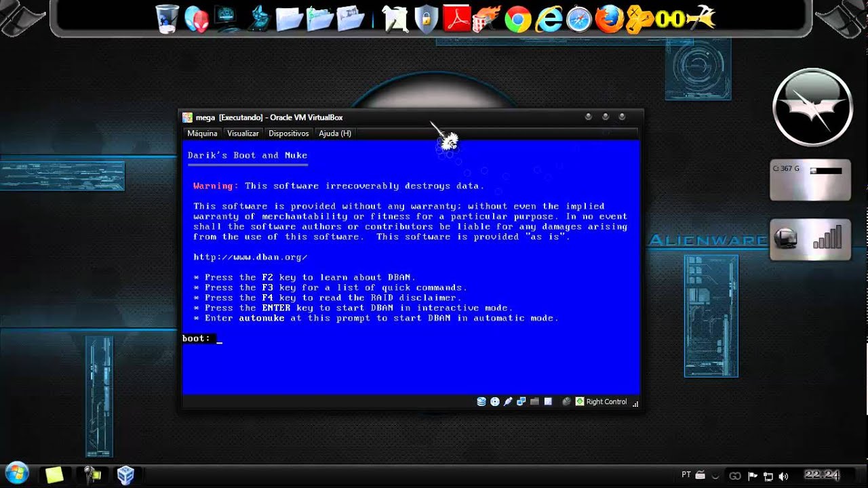The image size is (868, 488).
Task: Click the network signal strength gadget
Action: click(810, 239)
